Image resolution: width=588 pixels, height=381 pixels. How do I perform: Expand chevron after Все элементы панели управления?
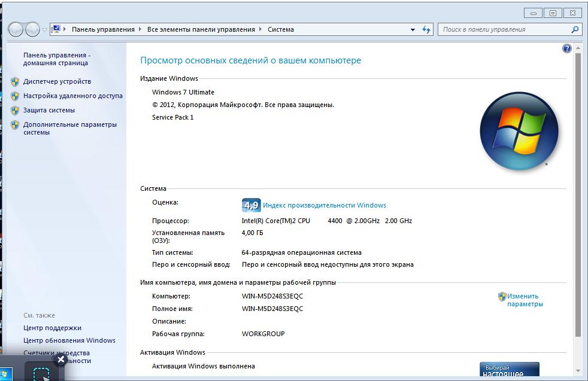coord(260,29)
